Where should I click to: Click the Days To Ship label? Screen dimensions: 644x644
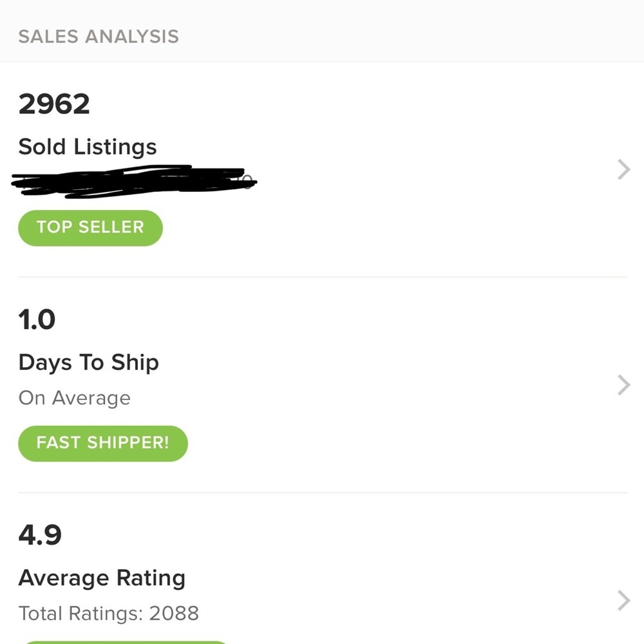[x=89, y=363]
